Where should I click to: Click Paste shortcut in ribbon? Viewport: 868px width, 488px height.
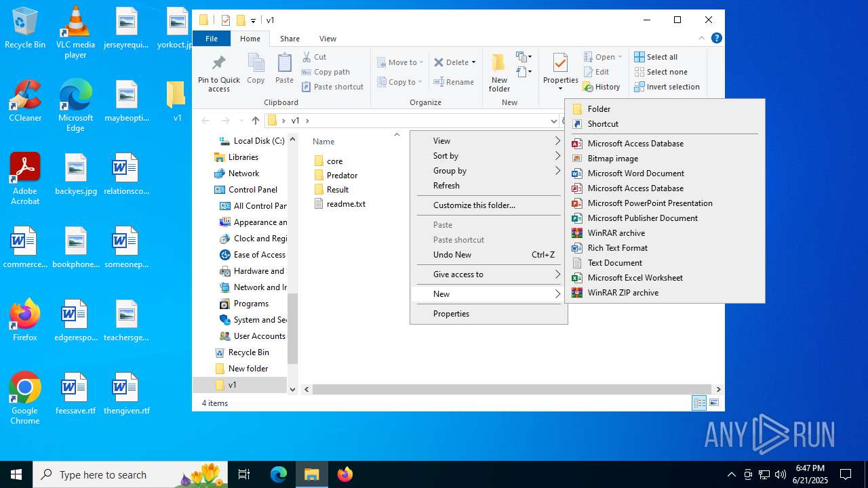(x=333, y=87)
